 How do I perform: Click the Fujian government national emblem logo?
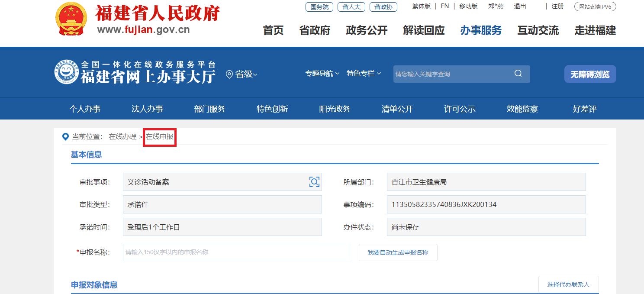coord(71,19)
